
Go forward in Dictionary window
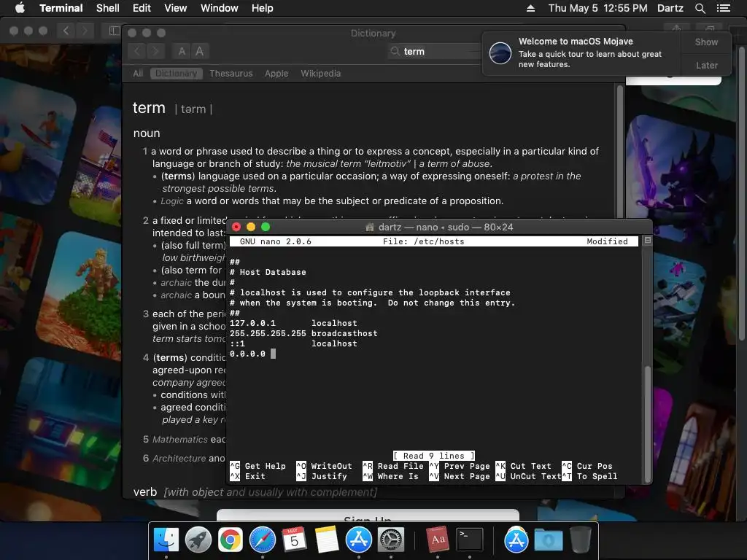pyautogui.click(x=155, y=51)
